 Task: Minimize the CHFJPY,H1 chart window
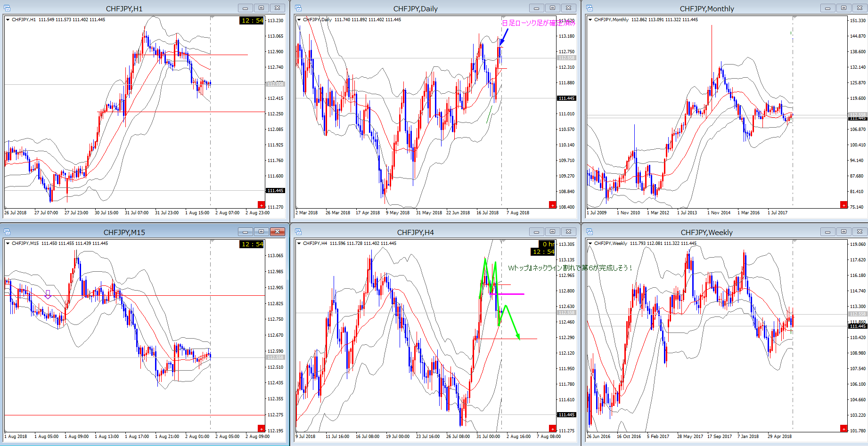[x=245, y=8]
